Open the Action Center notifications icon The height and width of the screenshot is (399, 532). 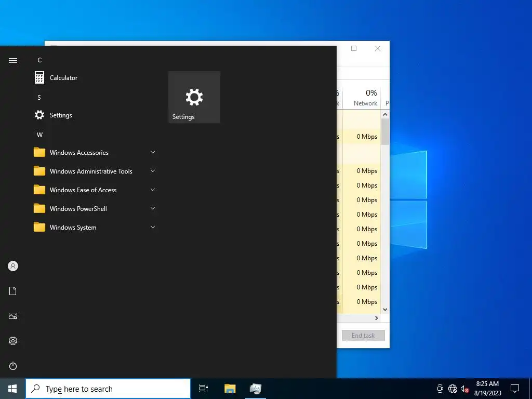point(515,389)
